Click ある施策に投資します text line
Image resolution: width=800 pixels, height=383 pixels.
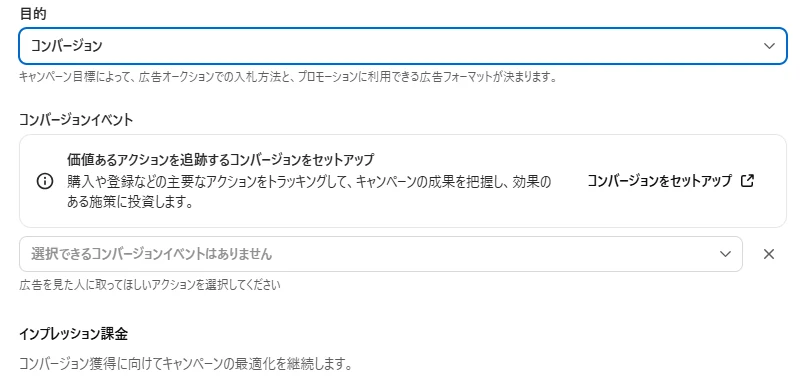tap(130, 203)
